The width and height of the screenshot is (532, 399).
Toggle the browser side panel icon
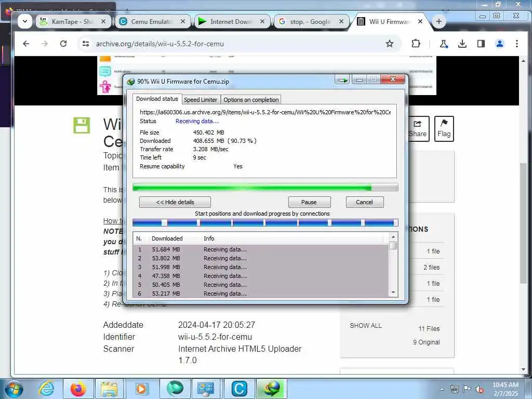click(481, 44)
